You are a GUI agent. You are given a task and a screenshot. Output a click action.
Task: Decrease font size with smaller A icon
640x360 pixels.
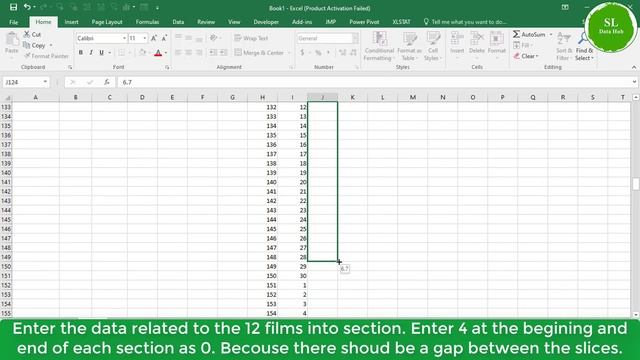164,38
